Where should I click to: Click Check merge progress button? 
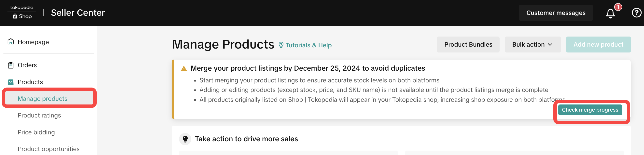pyautogui.click(x=590, y=110)
